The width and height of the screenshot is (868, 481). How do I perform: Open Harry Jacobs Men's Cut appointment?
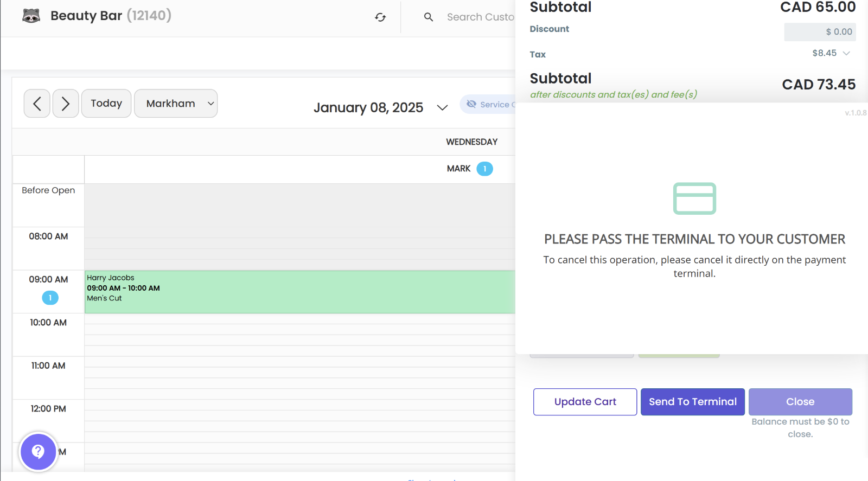pos(298,292)
